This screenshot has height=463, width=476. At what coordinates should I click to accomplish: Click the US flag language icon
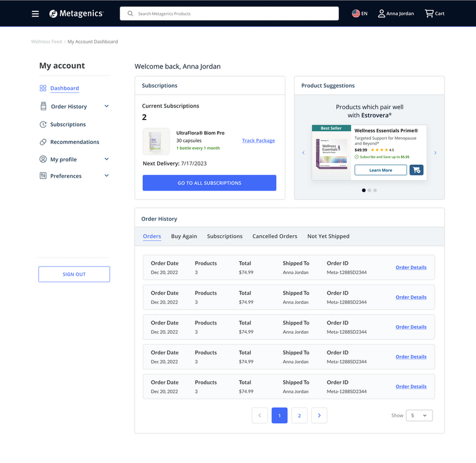click(x=356, y=13)
